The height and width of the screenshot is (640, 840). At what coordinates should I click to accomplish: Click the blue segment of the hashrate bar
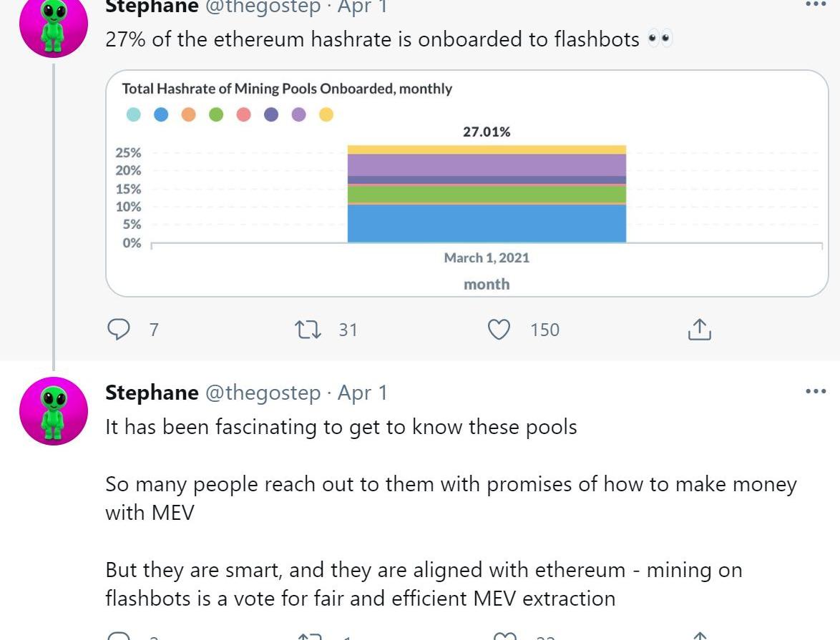[487, 224]
